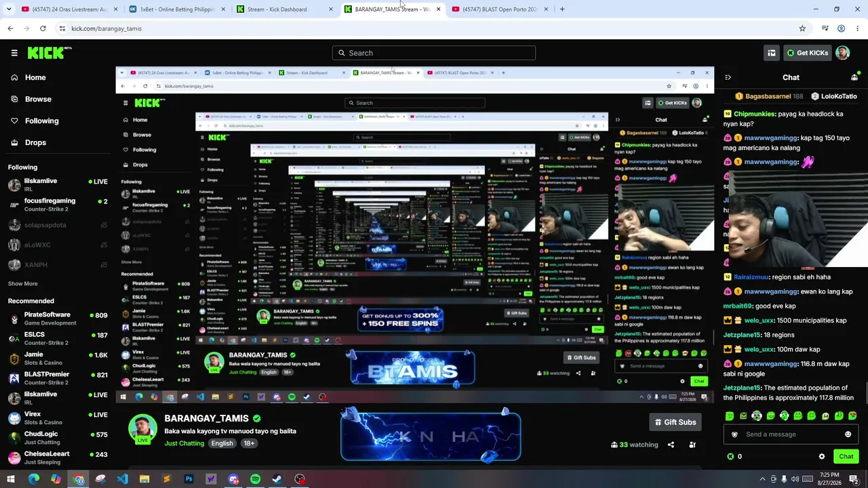Viewport: 868px width, 488px height.
Task: Open focusfiregaming channel in Following list
Action: pyautogui.click(x=57, y=205)
